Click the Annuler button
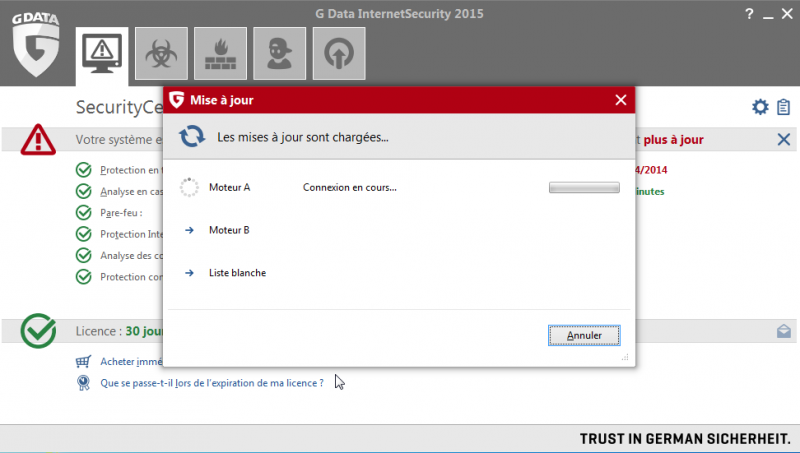This screenshot has width=800, height=453. point(584,335)
